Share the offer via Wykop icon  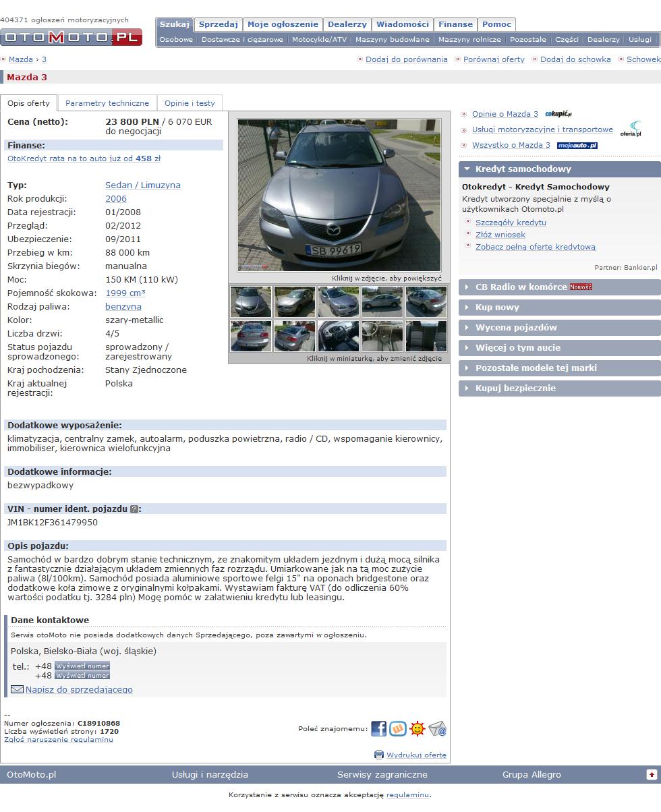[398, 728]
